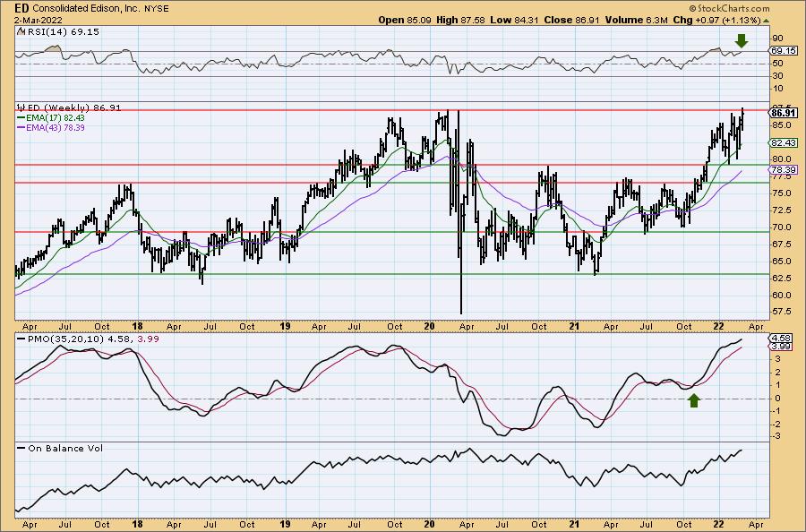Click the black PMO legend line marker

(21, 339)
